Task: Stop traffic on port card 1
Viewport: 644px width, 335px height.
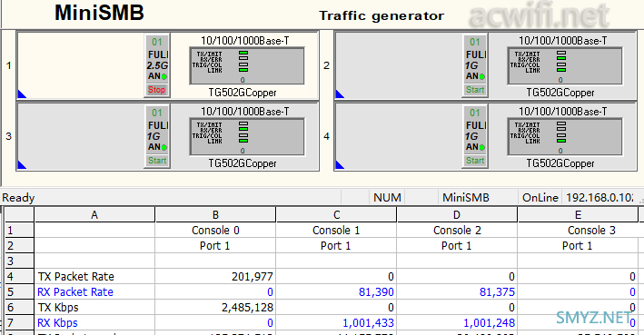Action: click(x=156, y=90)
